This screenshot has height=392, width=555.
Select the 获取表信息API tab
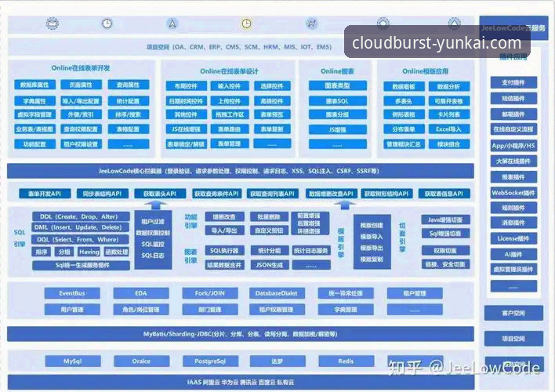click(444, 194)
